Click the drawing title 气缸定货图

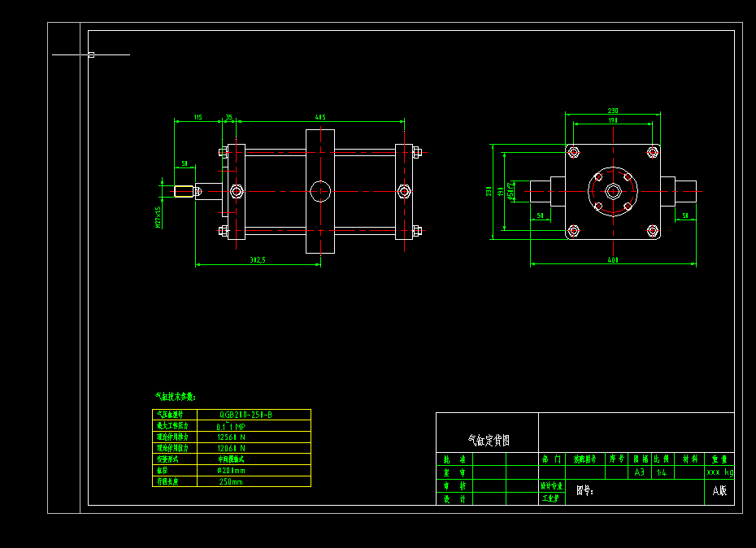[489, 439]
